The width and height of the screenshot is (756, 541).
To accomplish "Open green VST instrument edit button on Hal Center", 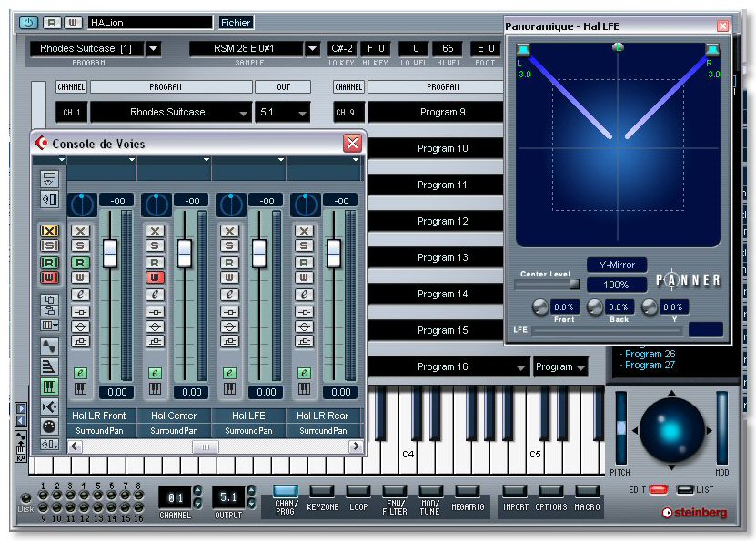I will [x=155, y=373].
